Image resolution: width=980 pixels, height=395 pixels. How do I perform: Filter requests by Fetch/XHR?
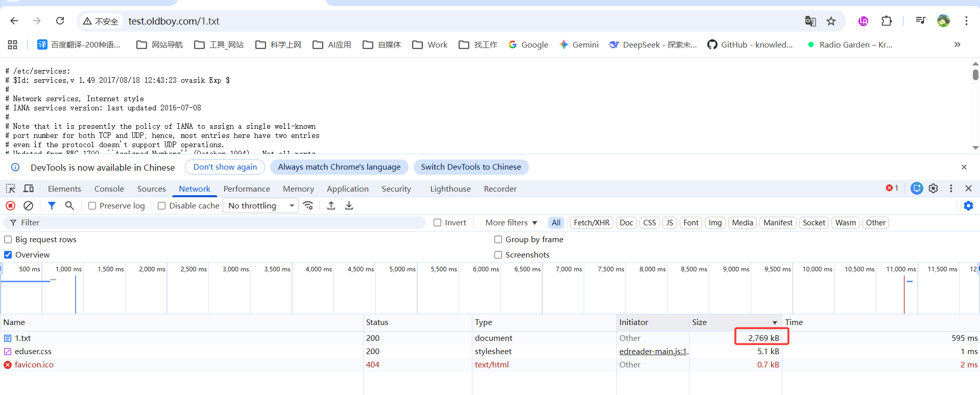(x=591, y=223)
